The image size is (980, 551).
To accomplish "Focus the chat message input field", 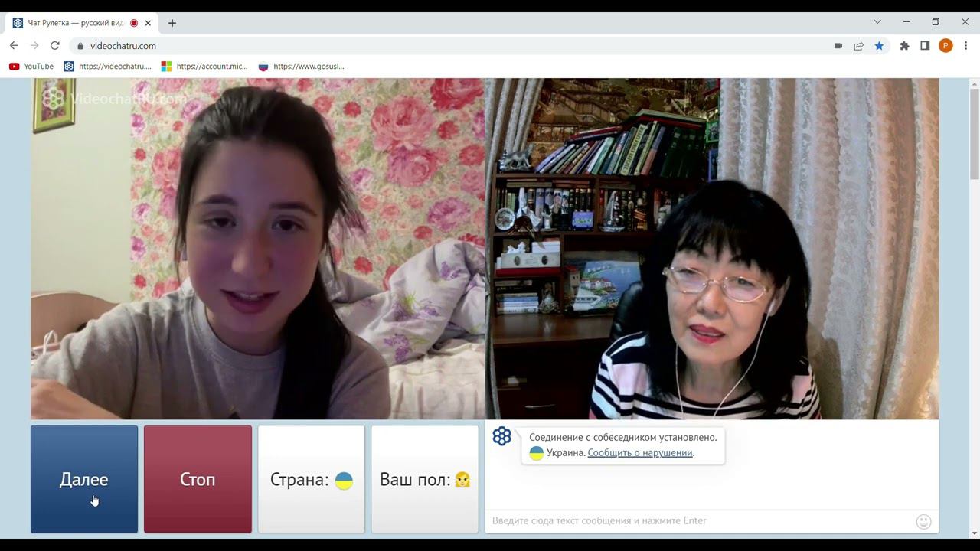I will coord(698,520).
